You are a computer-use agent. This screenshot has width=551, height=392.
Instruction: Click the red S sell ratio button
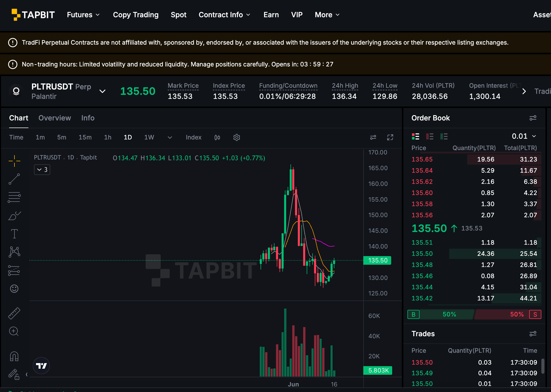pyautogui.click(x=535, y=314)
